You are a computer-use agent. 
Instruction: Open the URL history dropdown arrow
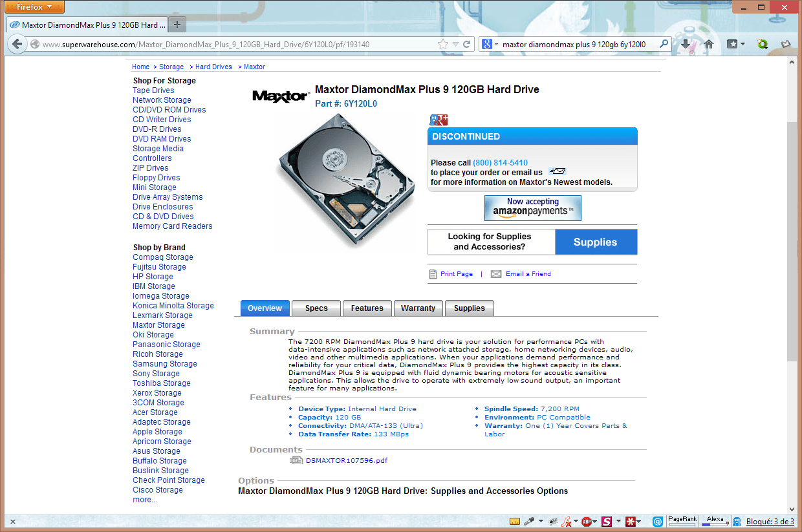[455, 44]
